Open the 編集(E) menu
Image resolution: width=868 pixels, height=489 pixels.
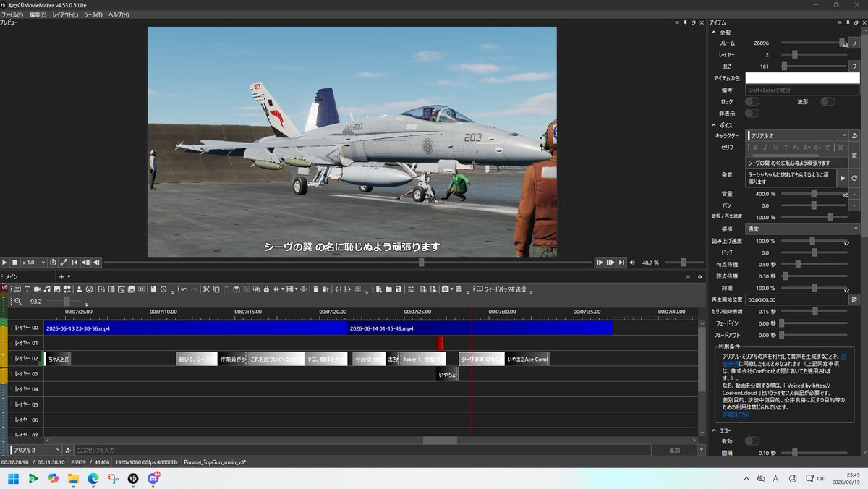[x=38, y=14]
